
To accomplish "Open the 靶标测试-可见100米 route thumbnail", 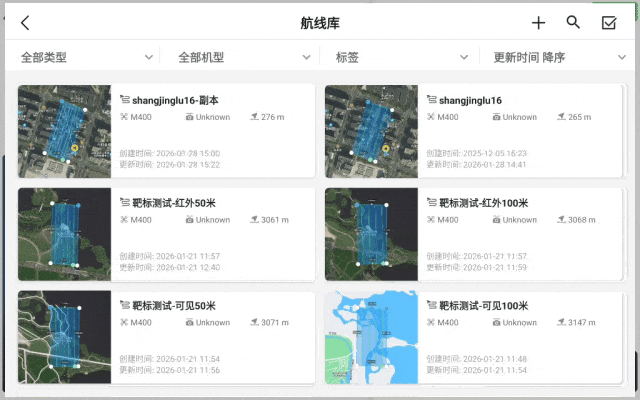I will (x=371, y=338).
